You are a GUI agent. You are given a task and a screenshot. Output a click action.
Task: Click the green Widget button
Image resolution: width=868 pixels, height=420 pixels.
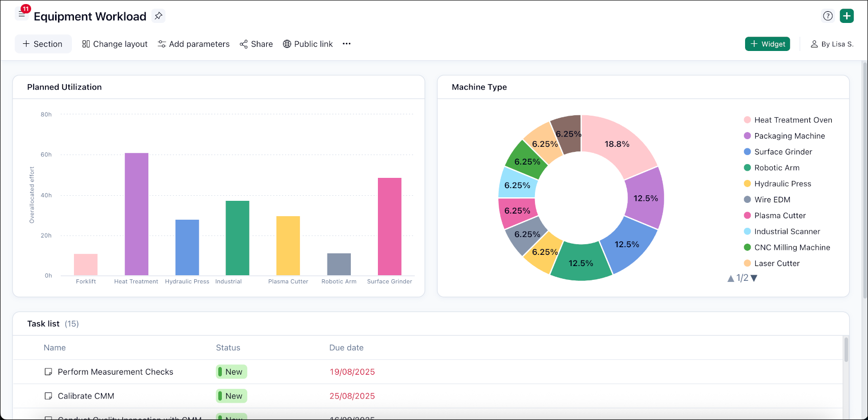767,44
